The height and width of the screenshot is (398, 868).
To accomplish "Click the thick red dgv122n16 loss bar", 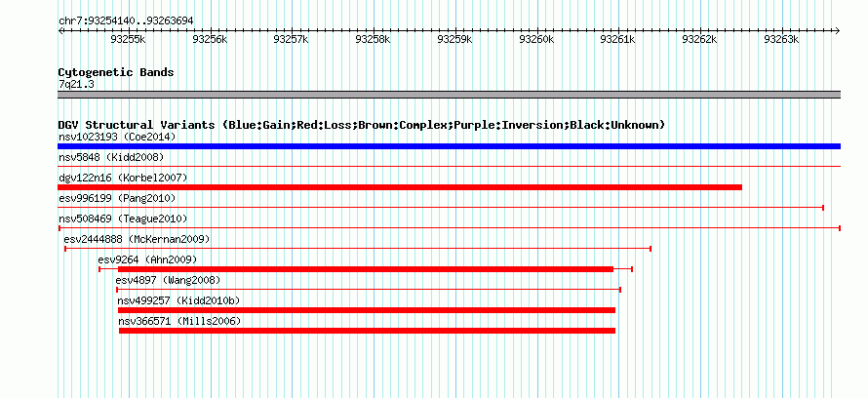I will pos(400,187).
